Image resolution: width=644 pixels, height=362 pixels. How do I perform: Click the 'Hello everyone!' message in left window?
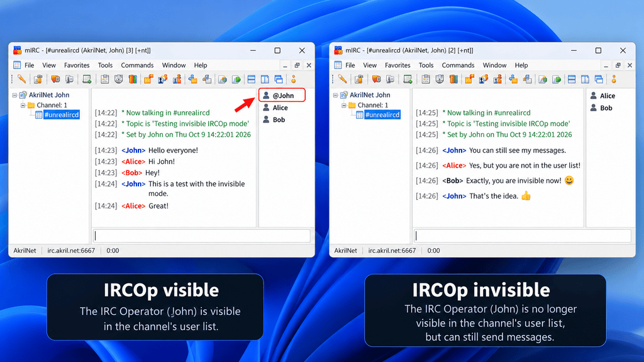173,150
